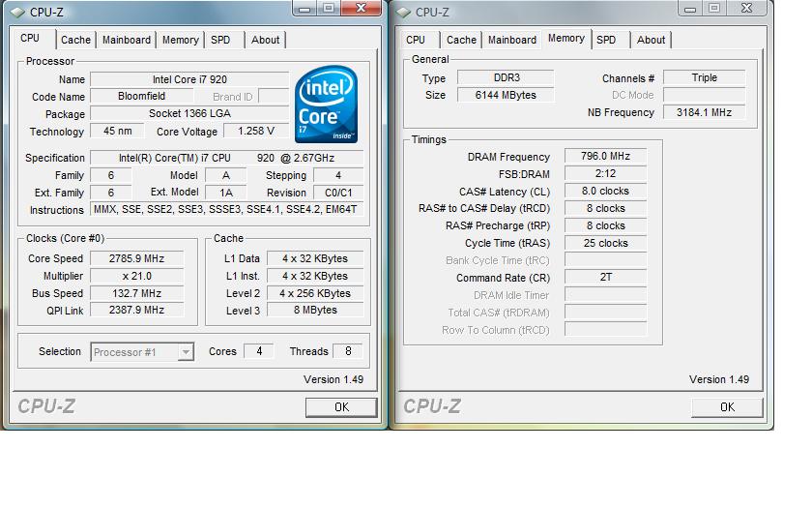Open the Mainboard tab in the left window
Viewport: 812px width, 508px height.
tap(127, 40)
